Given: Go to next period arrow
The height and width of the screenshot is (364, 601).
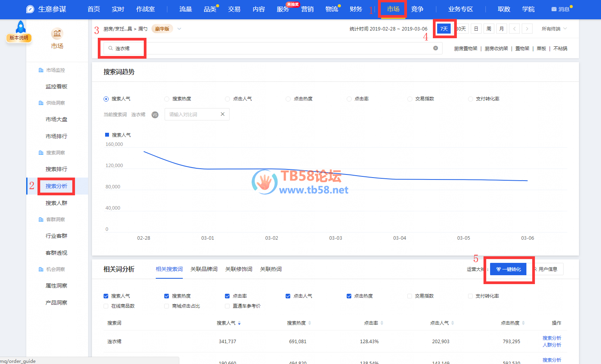Looking at the screenshot, I should (527, 29).
